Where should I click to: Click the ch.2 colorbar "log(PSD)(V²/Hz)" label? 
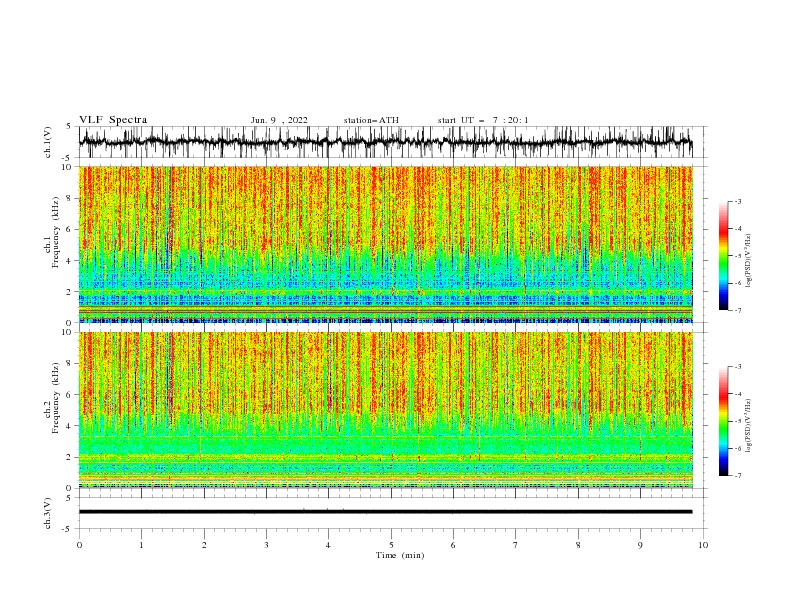pos(748,425)
